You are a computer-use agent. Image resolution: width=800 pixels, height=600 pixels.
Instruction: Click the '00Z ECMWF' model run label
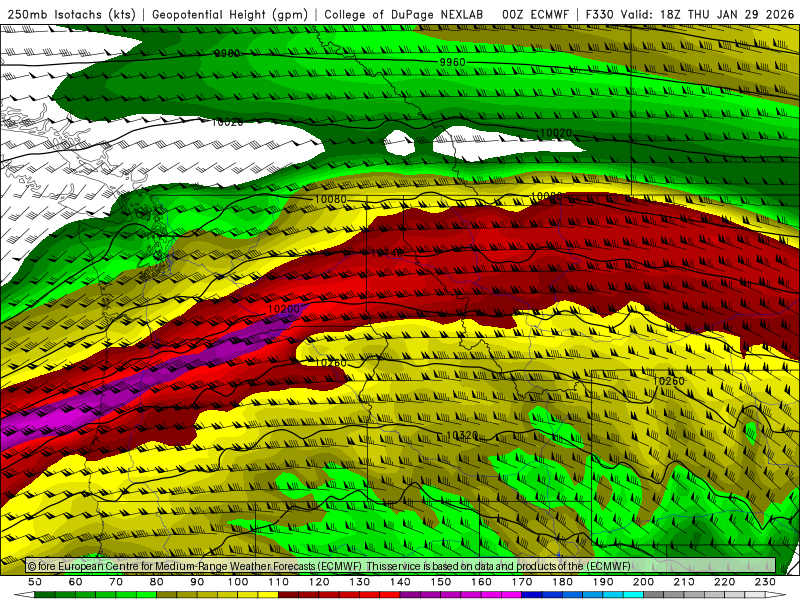pos(535,14)
